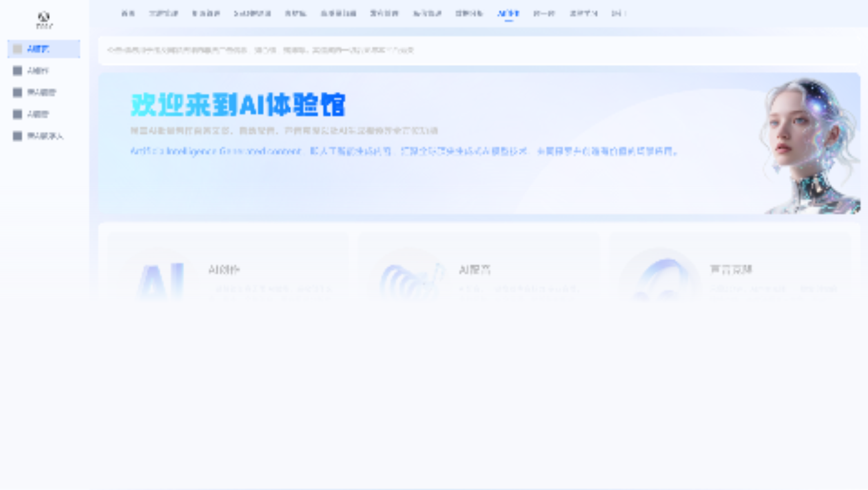Screen dimensions: 868x490
Task: Select the highlighted sidebar row entry
Action: click(x=43, y=49)
